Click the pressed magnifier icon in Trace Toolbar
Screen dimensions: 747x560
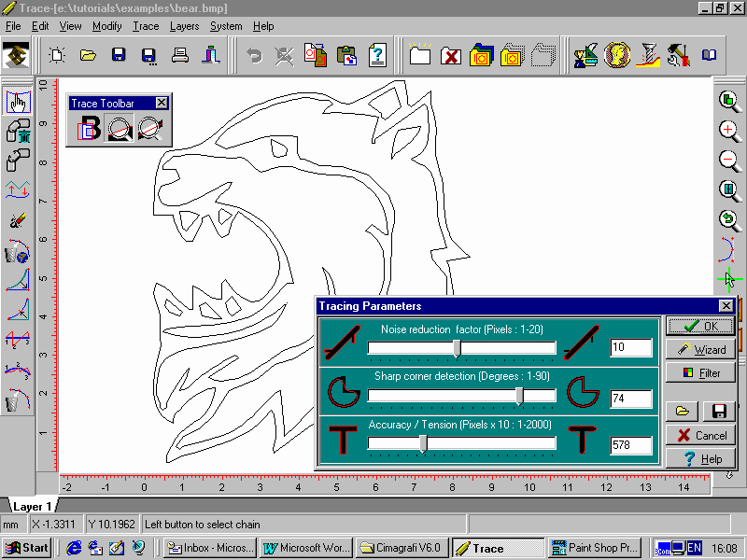pos(120,128)
